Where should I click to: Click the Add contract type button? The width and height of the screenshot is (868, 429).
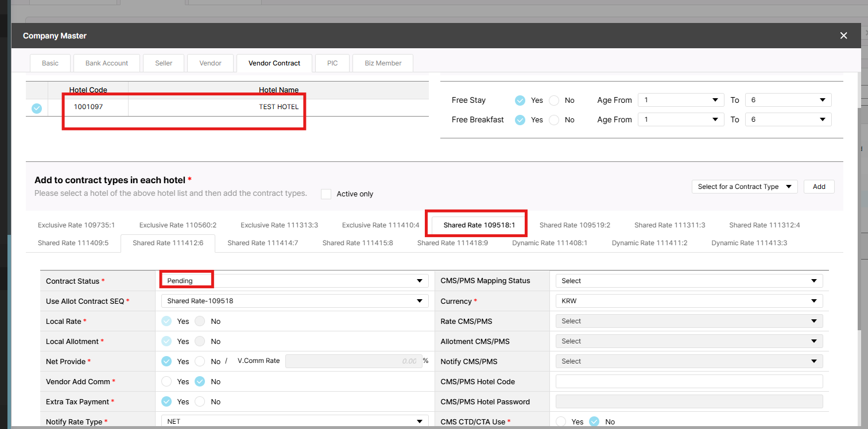coord(819,187)
